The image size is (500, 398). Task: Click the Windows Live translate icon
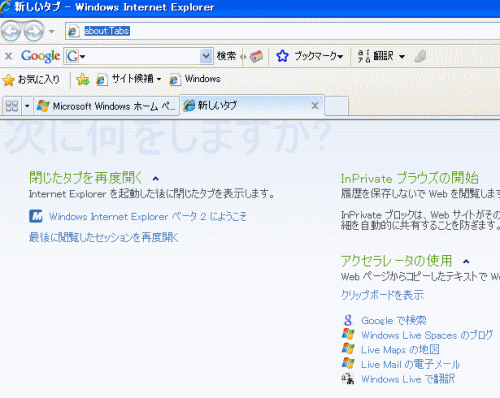pyautogui.click(x=348, y=378)
